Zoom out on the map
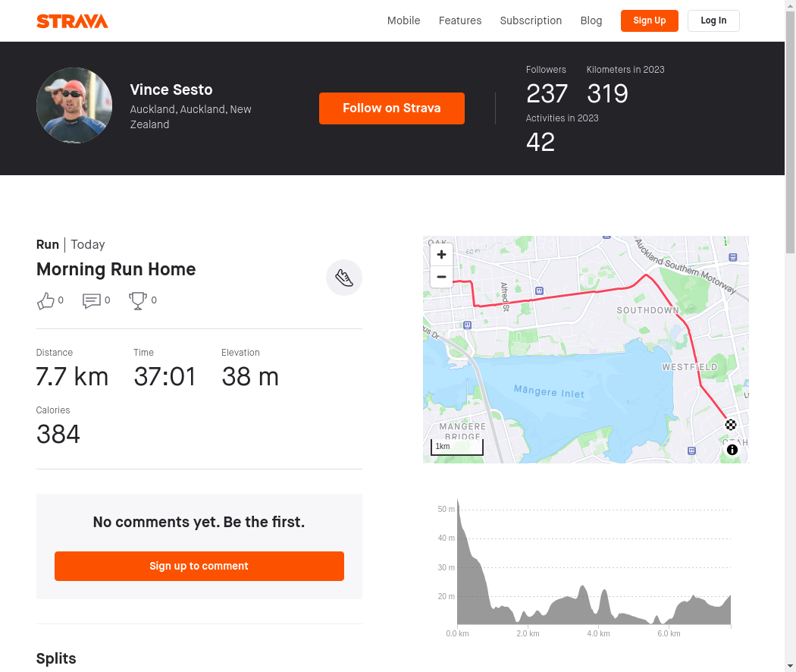 [441, 277]
